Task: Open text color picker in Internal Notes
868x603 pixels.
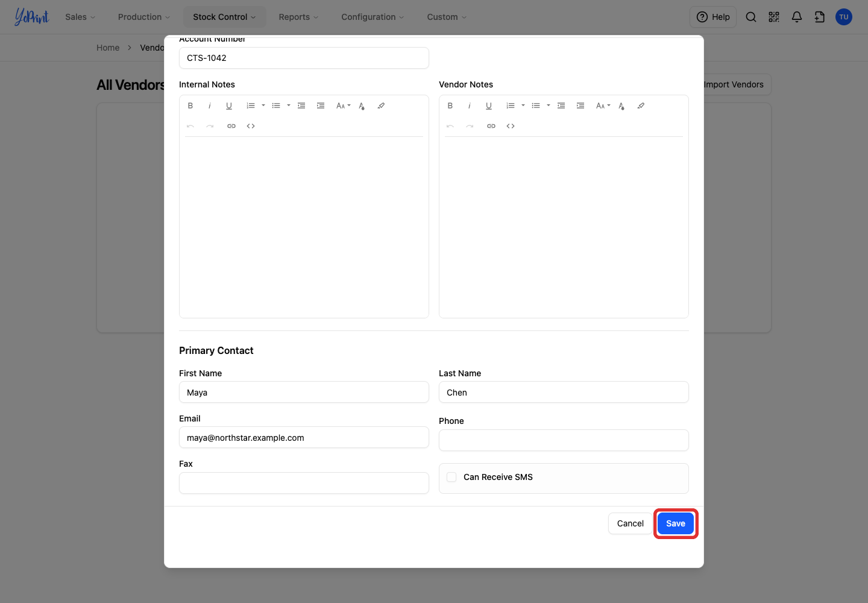Action: pos(362,106)
